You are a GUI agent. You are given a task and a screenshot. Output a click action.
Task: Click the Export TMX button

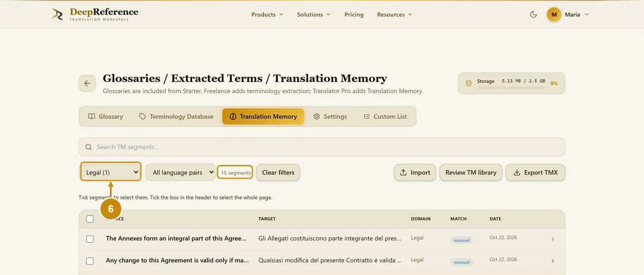pyautogui.click(x=535, y=172)
